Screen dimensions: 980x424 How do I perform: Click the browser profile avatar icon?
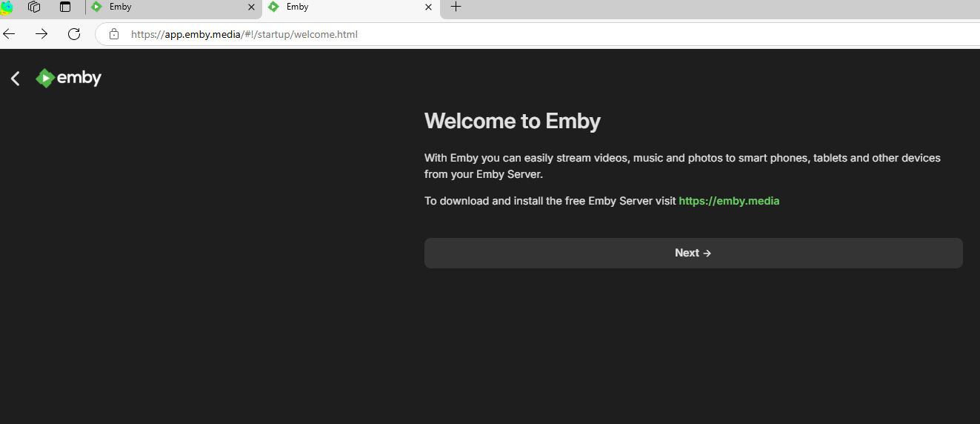(x=7, y=7)
